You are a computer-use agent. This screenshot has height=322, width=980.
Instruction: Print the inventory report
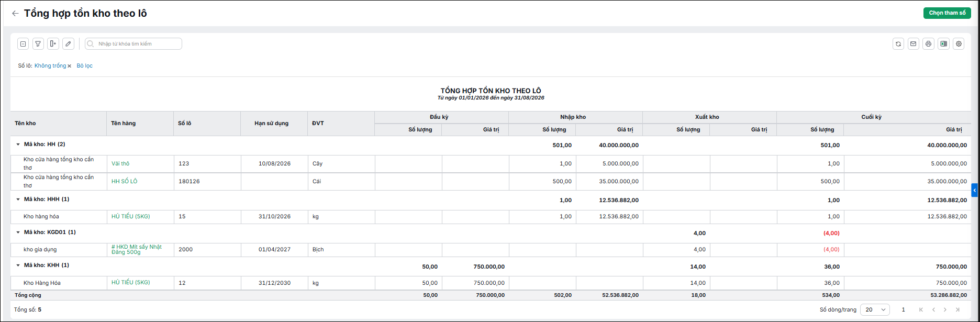click(929, 44)
